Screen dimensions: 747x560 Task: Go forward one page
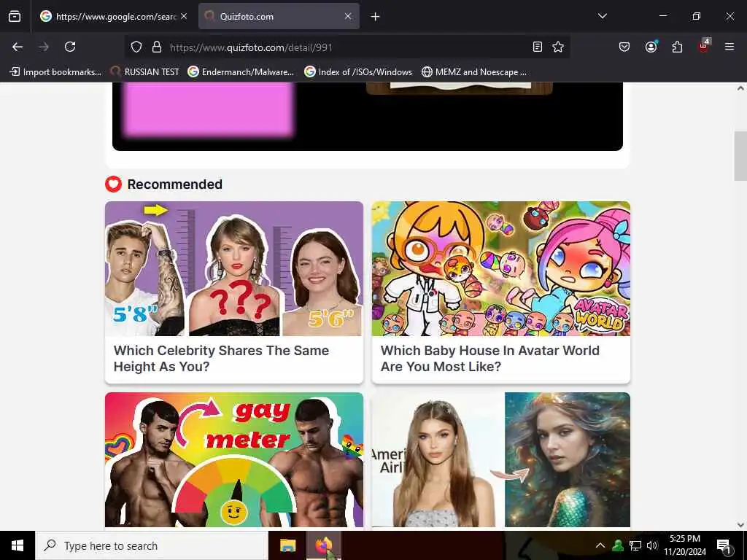(44, 47)
